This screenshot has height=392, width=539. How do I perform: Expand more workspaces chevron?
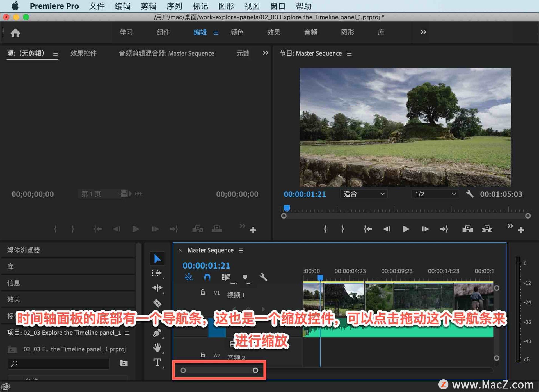[x=423, y=32]
